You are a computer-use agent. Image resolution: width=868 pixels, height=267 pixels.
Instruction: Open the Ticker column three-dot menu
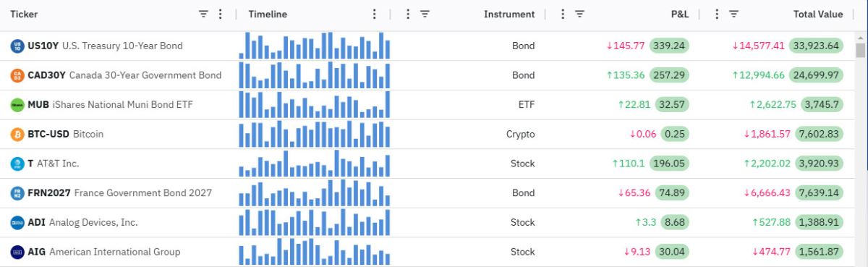221,14
